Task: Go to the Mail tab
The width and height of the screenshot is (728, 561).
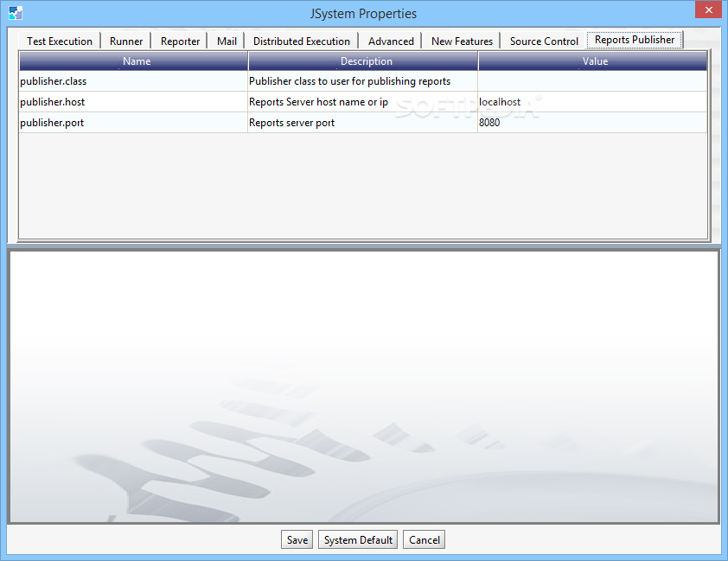Action: pyautogui.click(x=227, y=41)
